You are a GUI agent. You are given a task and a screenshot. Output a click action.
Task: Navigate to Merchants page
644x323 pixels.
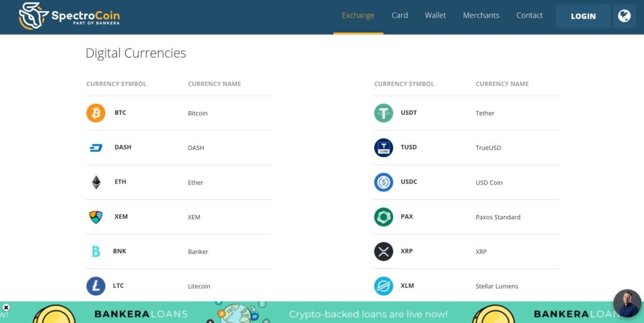point(481,16)
